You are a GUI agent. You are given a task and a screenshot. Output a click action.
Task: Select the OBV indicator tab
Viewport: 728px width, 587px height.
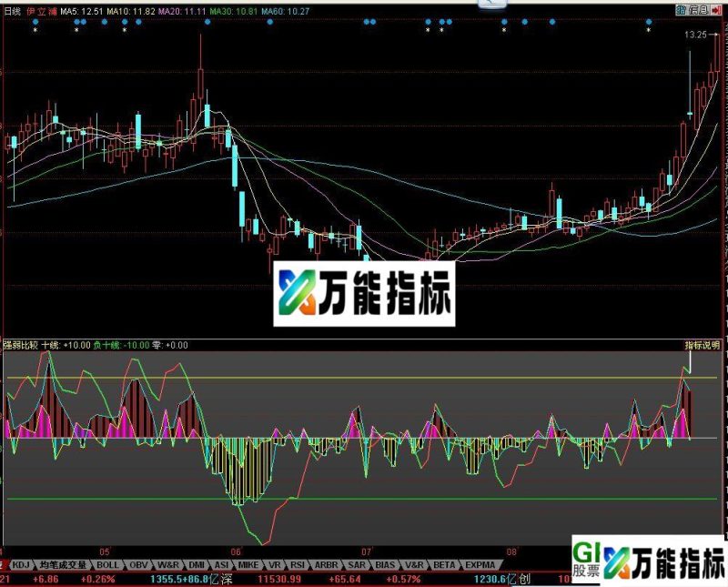pyautogui.click(x=138, y=565)
